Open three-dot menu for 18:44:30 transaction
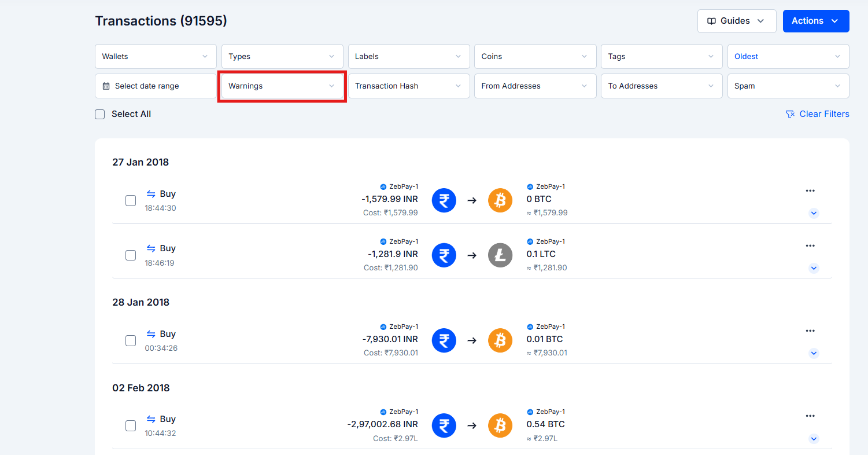This screenshot has width=868, height=455. tap(810, 190)
